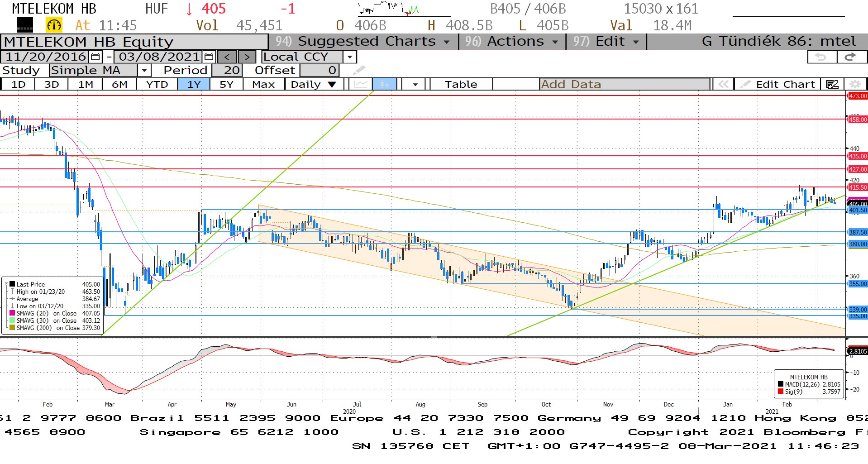Select the YTD time range
Screen dimensions: 868x464
157,84
